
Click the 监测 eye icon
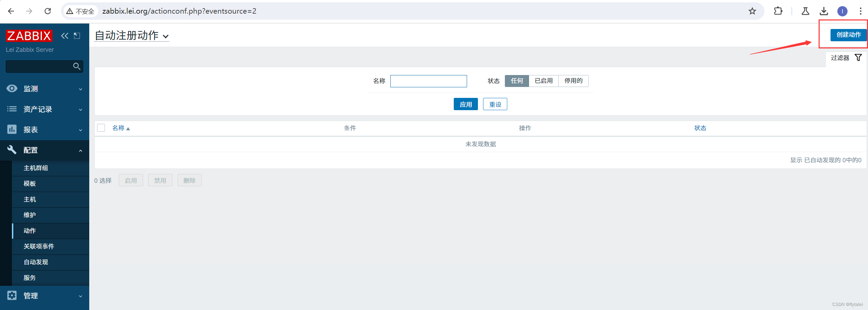pyautogui.click(x=12, y=89)
